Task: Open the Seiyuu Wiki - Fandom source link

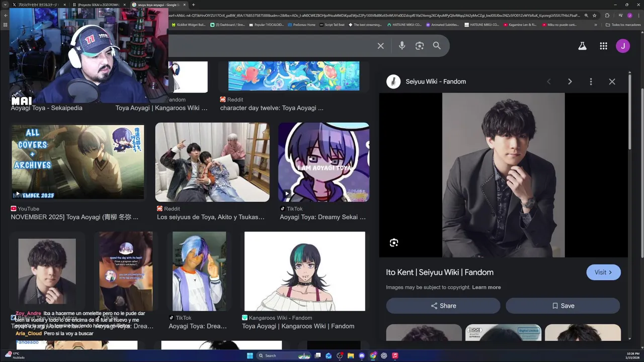Action: (436, 81)
